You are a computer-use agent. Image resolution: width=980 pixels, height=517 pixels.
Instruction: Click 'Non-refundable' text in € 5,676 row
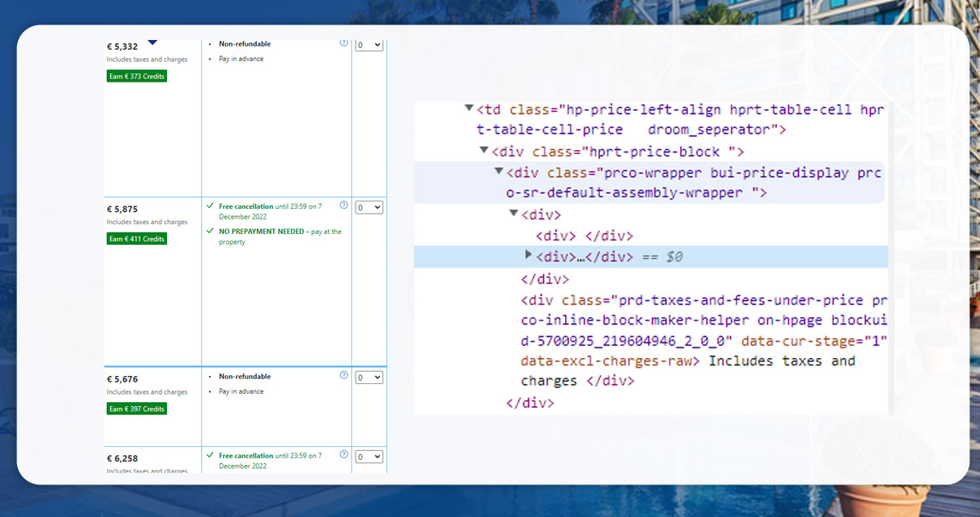pos(245,377)
